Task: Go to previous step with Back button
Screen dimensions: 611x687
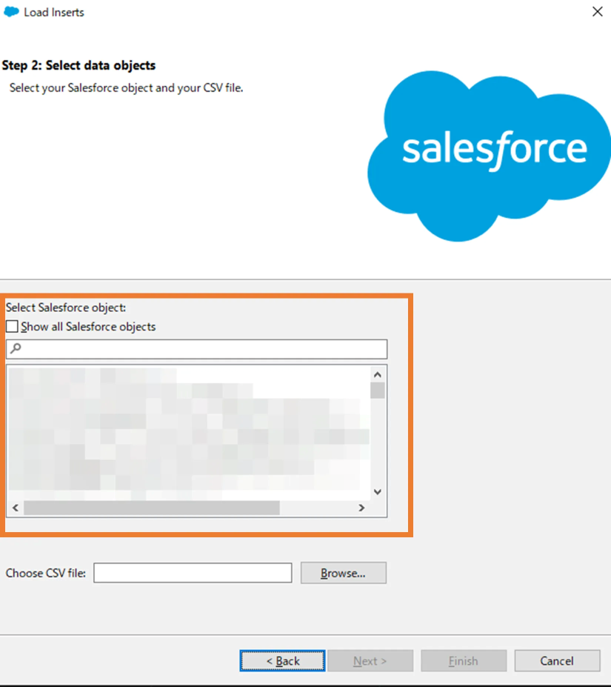Action: pos(283,660)
